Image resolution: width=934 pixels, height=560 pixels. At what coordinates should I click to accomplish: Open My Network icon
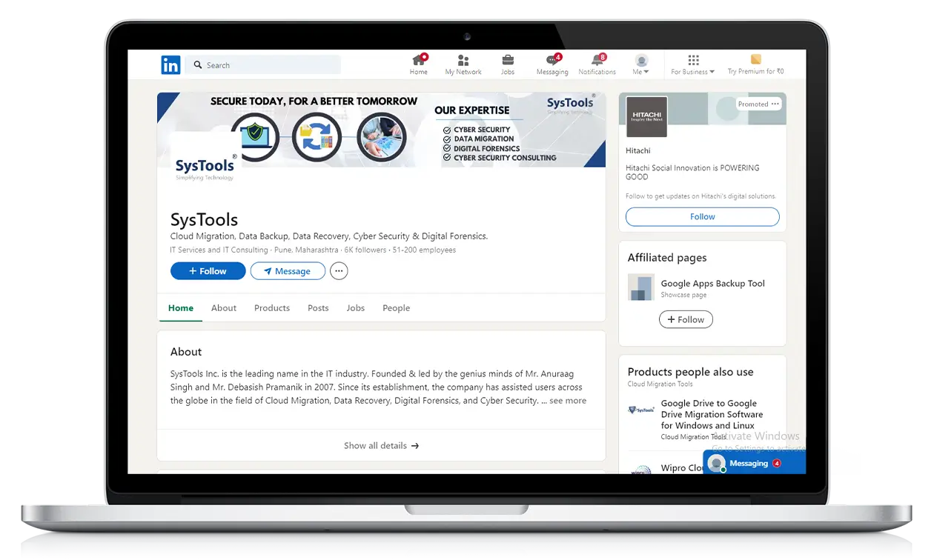coord(463,64)
